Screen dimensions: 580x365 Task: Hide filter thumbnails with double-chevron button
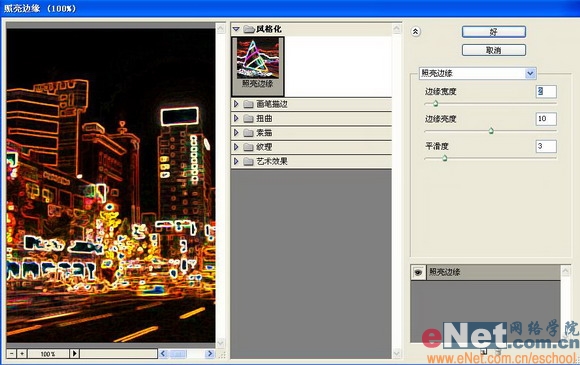tap(415, 32)
